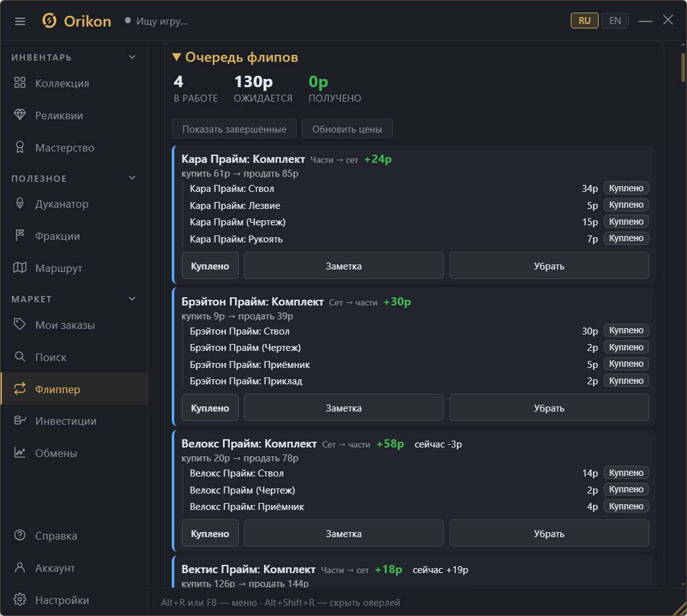
Task: Toggle Куплено for Кара Прайм: Лезвие
Action: [626, 205]
